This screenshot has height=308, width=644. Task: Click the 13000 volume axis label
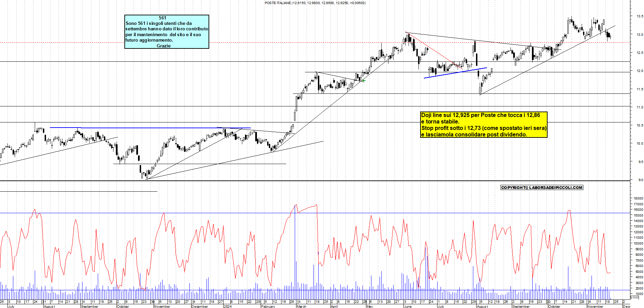coord(638,226)
